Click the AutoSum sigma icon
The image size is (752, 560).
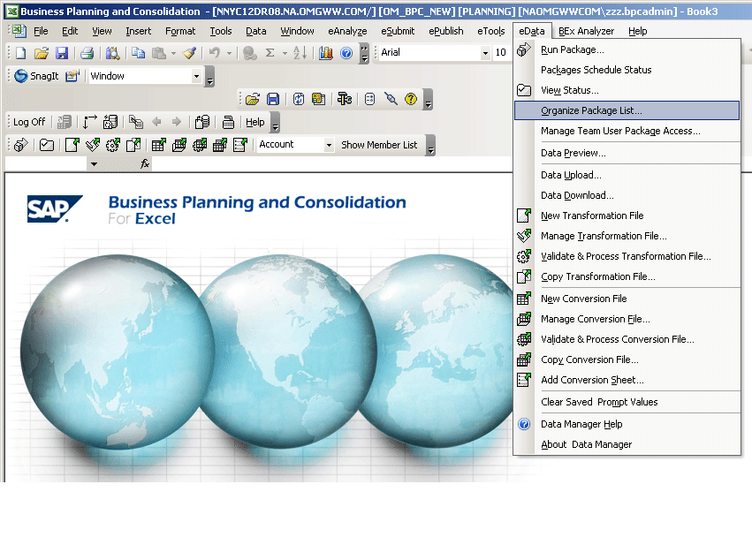[270, 53]
